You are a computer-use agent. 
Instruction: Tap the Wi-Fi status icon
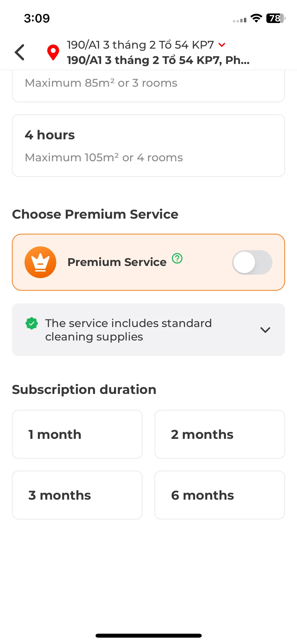click(x=256, y=18)
